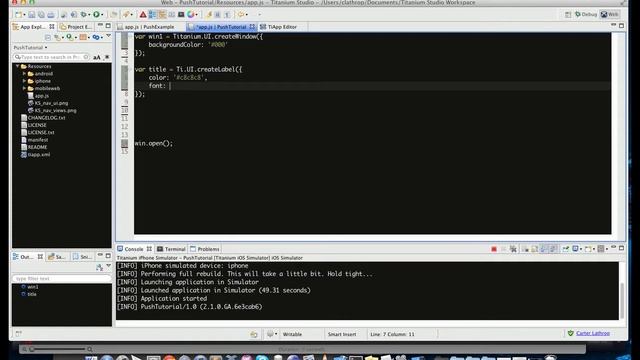Image resolution: width=640 pixels, height=360 pixels.
Task: Click the collapse all icon in App Explorer
Action: point(48,37)
